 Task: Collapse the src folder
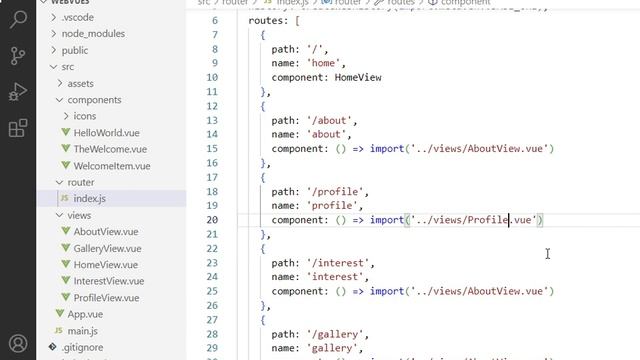pyautogui.click(x=53, y=67)
